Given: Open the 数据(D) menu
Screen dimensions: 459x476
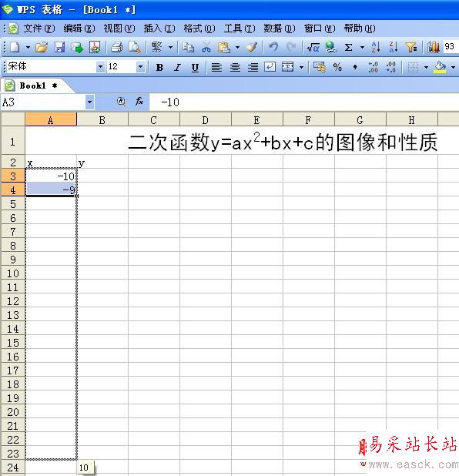Looking at the screenshot, I should pos(280,28).
